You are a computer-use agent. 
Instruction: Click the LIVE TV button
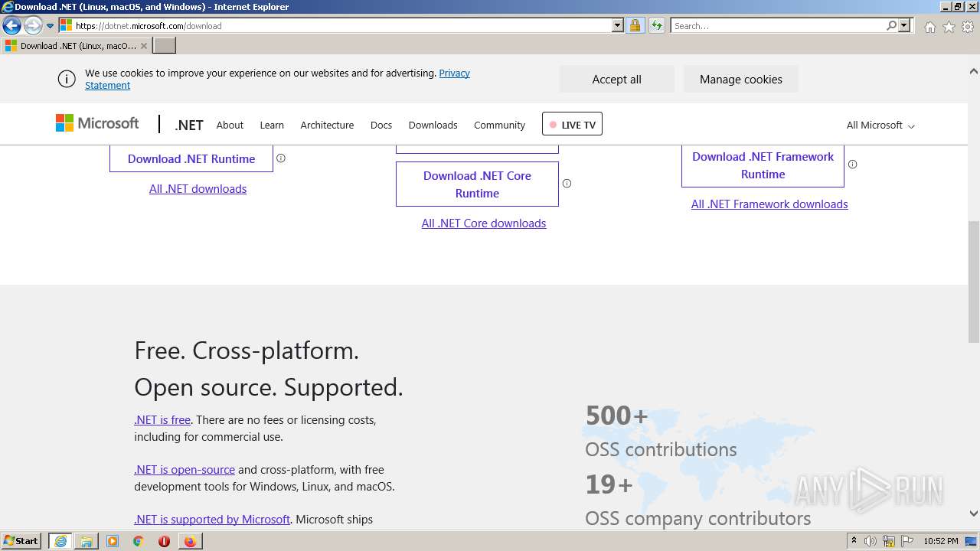[572, 124]
